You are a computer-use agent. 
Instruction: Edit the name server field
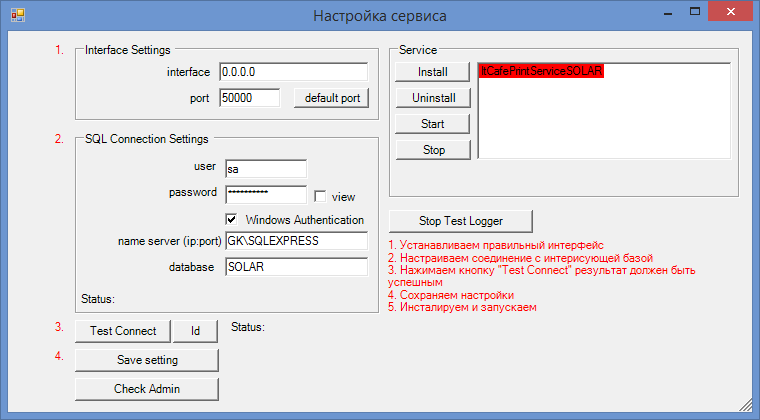click(x=296, y=242)
